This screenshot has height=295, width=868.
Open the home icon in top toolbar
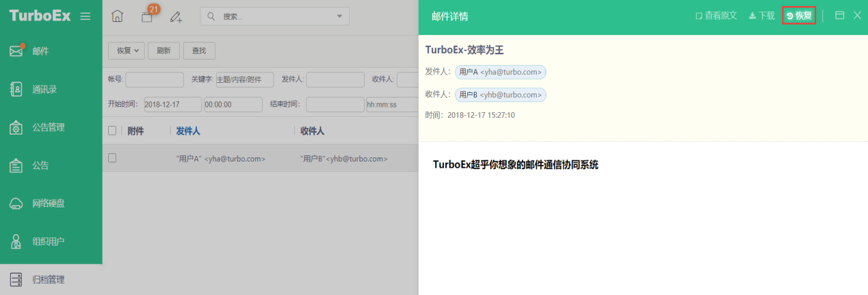point(118,16)
